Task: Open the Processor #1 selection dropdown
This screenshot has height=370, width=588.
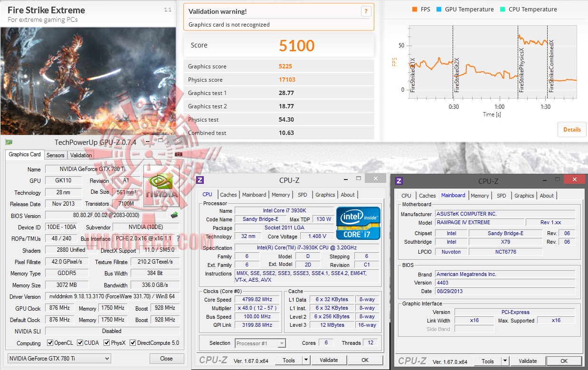Action: tap(260, 343)
